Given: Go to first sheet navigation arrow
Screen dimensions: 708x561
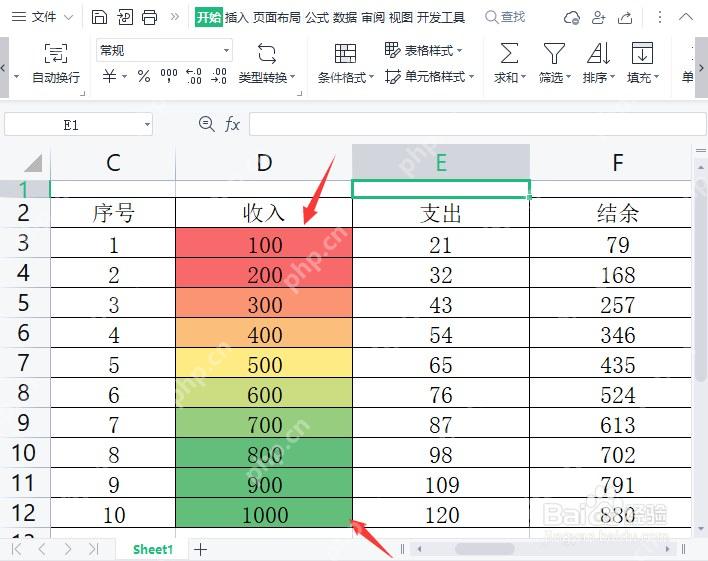Looking at the screenshot, I should (16, 550).
